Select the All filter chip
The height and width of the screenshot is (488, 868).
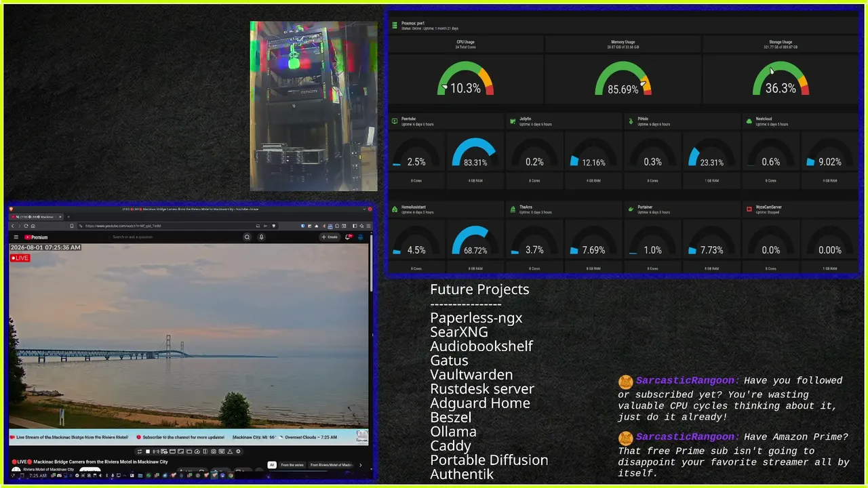[272, 465]
